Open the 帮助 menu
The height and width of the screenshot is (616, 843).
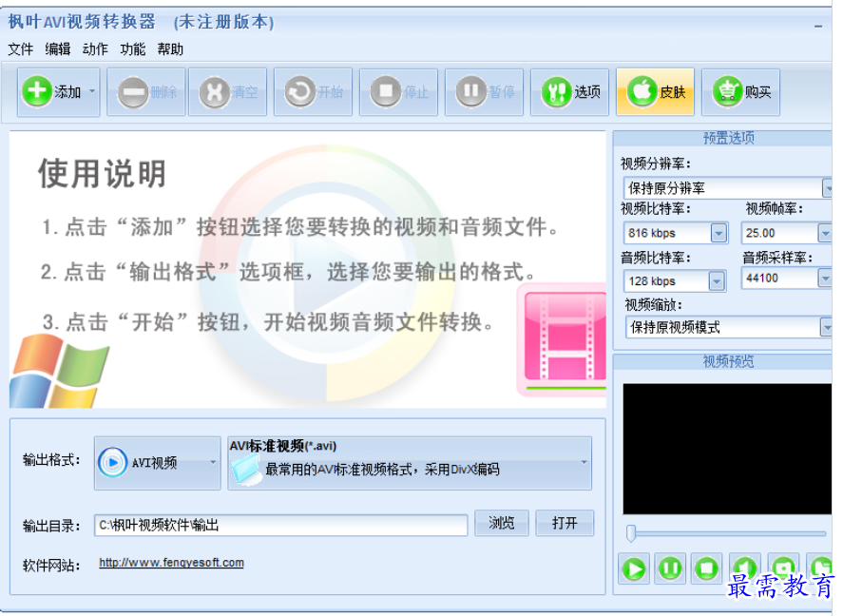pos(170,49)
